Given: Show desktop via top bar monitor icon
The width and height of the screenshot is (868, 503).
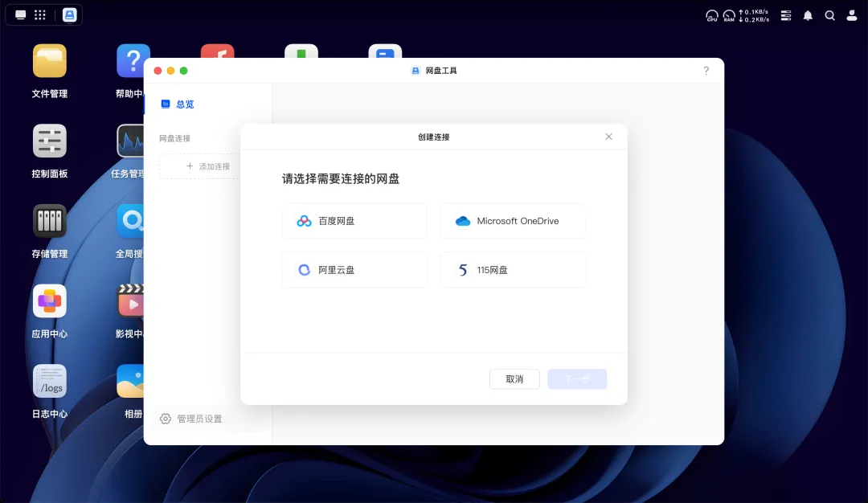Looking at the screenshot, I should coord(20,15).
